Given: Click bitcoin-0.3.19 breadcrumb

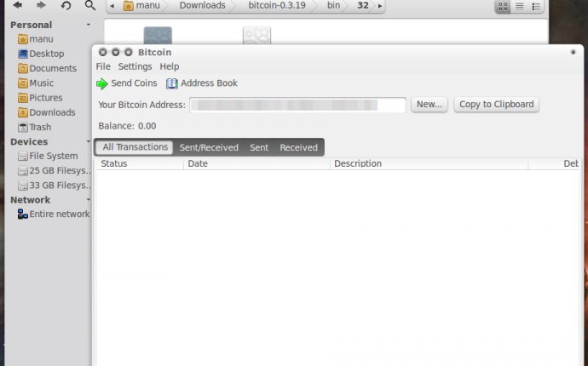Looking at the screenshot, I should tap(277, 6).
